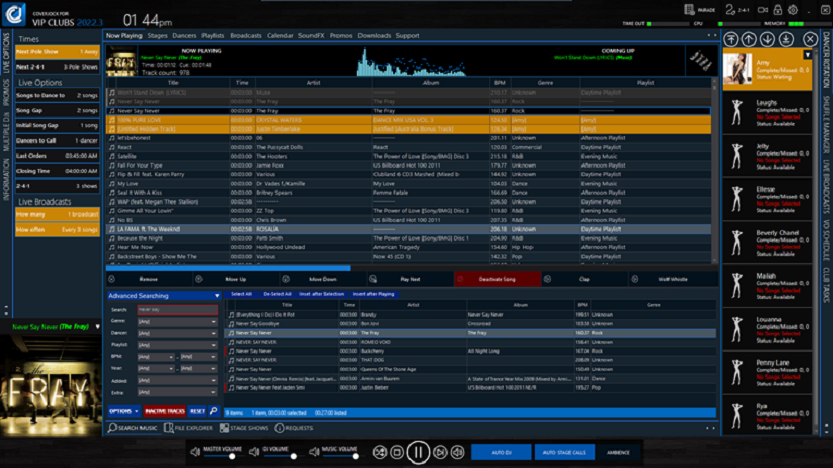Switch to SoundFX tab
This screenshot has width=833, height=468.
[x=311, y=36]
